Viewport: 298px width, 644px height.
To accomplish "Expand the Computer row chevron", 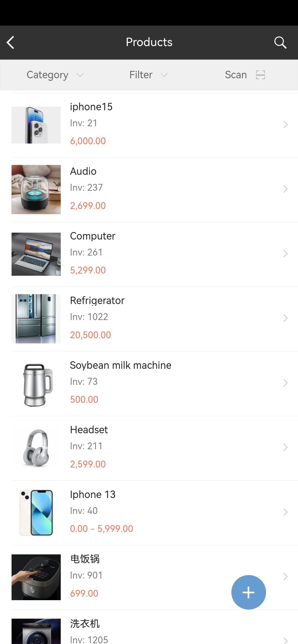I will coord(285,254).
